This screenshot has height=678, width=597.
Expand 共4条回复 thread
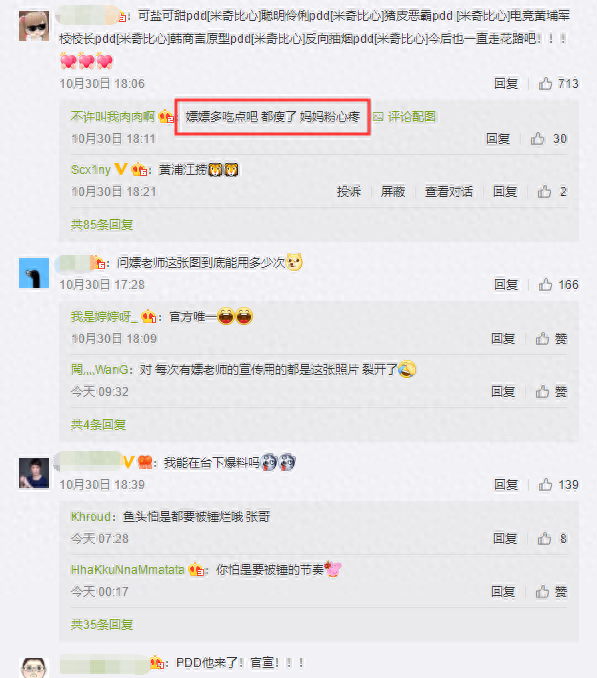[98, 425]
